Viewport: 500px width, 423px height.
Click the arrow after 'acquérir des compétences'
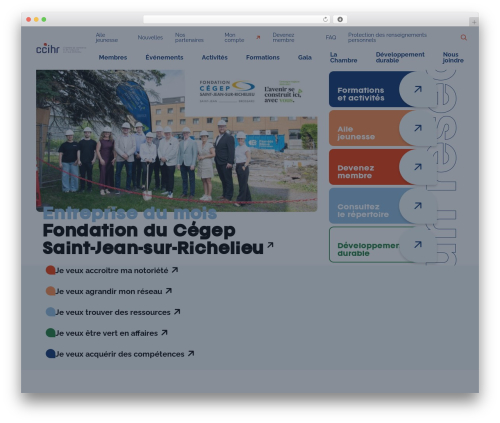(191, 353)
